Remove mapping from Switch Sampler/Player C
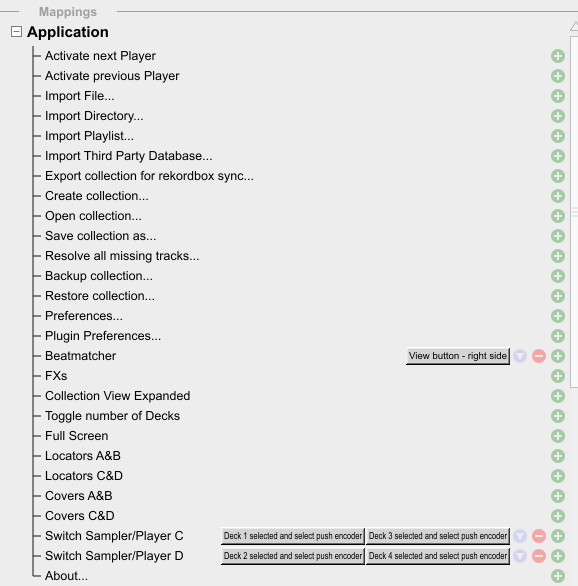The width and height of the screenshot is (578, 586). (539, 536)
